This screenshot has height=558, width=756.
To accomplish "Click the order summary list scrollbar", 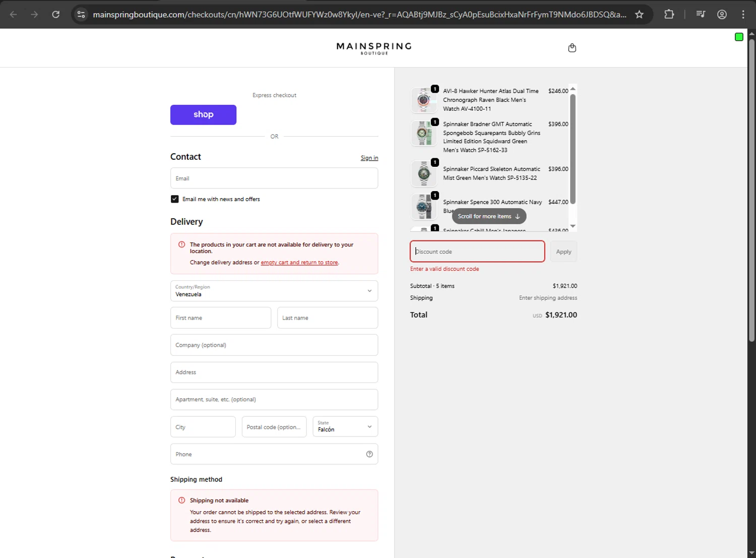I will (573, 149).
